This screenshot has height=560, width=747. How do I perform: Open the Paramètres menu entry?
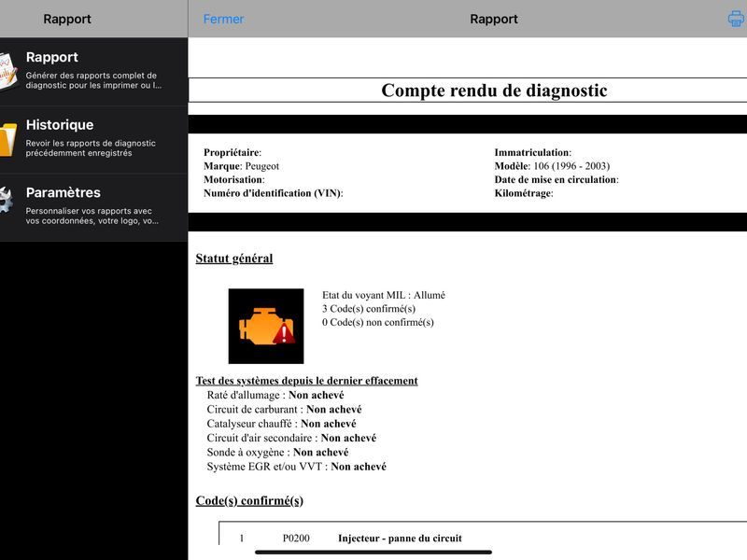tap(94, 207)
